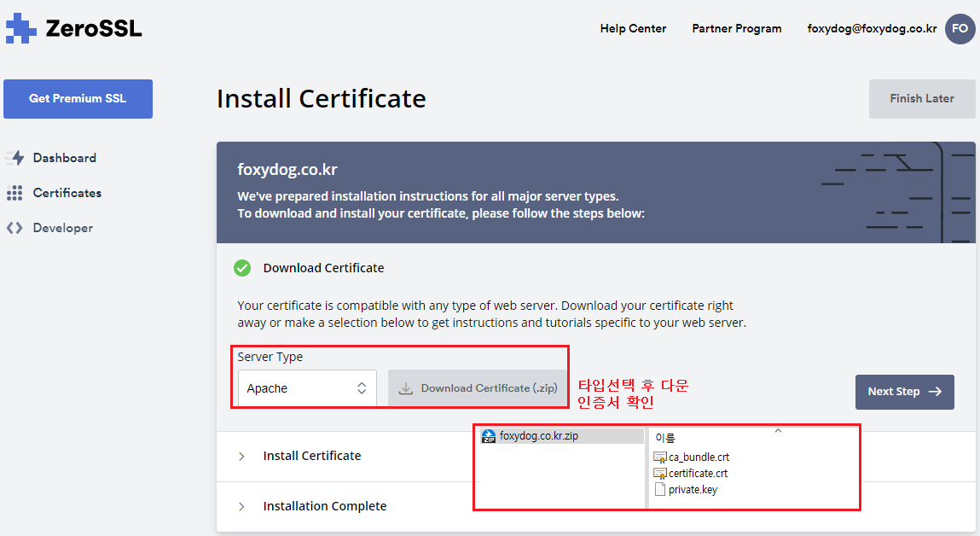Click Download Certificate (.zip) button
The width and height of the screenshot is (980, 536).
(477, 388)
